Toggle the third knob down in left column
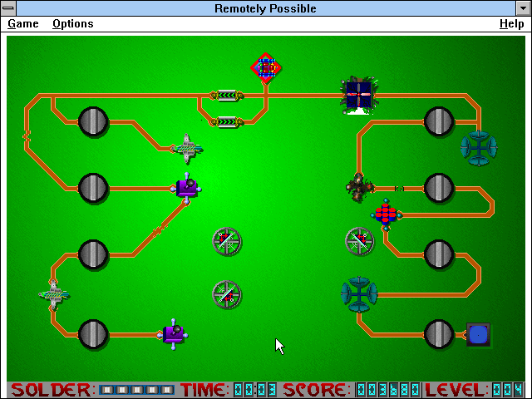Screen dimensions: 532x399 [x=93, y=255]
